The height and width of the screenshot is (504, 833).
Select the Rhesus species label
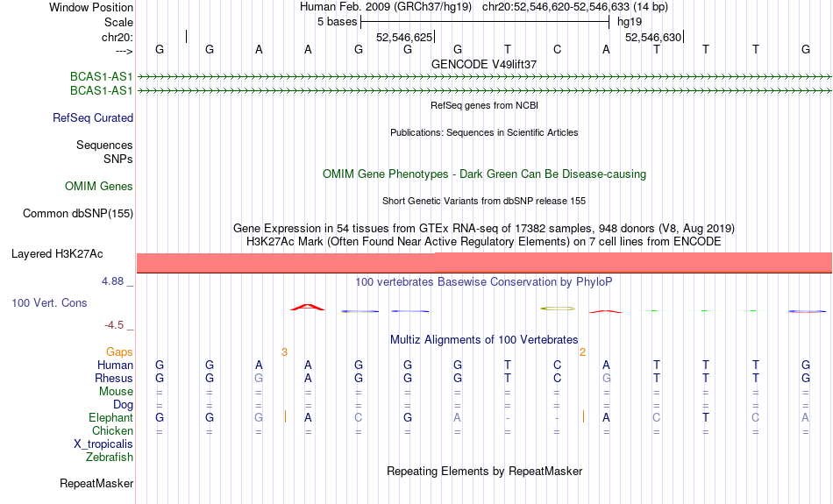114,378
